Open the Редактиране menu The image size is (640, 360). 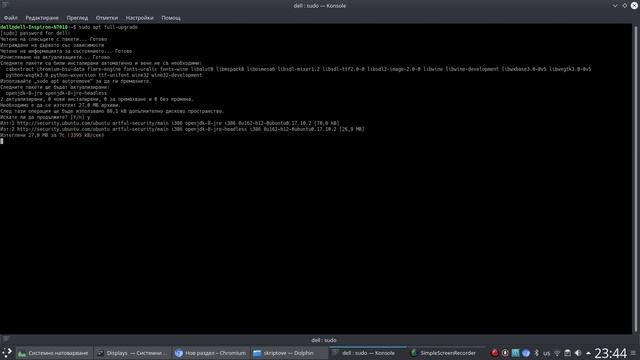coord(42,18)
